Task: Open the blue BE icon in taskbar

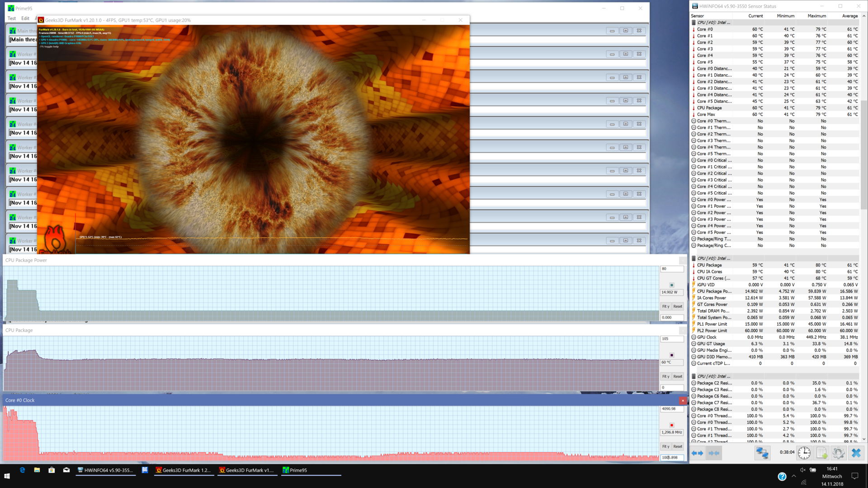Action: tap(145, 470)
